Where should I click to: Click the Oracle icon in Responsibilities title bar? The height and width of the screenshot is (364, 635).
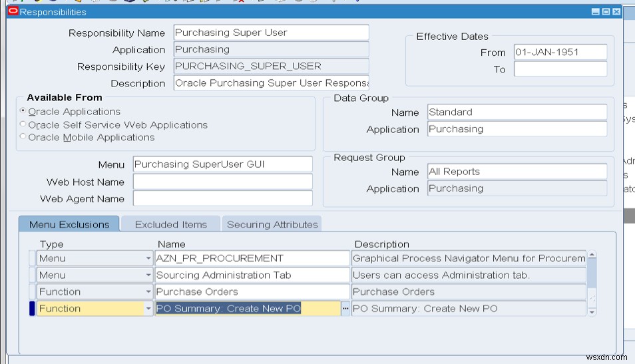13,11
